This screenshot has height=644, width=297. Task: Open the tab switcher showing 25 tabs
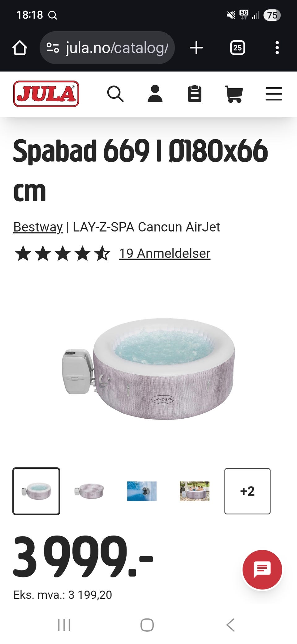[x=238, y=48]
